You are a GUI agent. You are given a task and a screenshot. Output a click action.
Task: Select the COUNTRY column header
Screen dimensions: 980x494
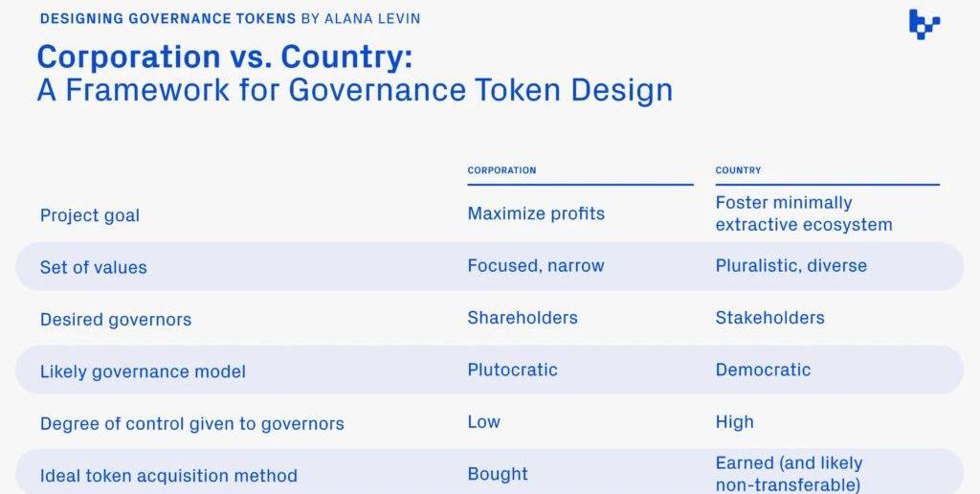pos(738,170)
